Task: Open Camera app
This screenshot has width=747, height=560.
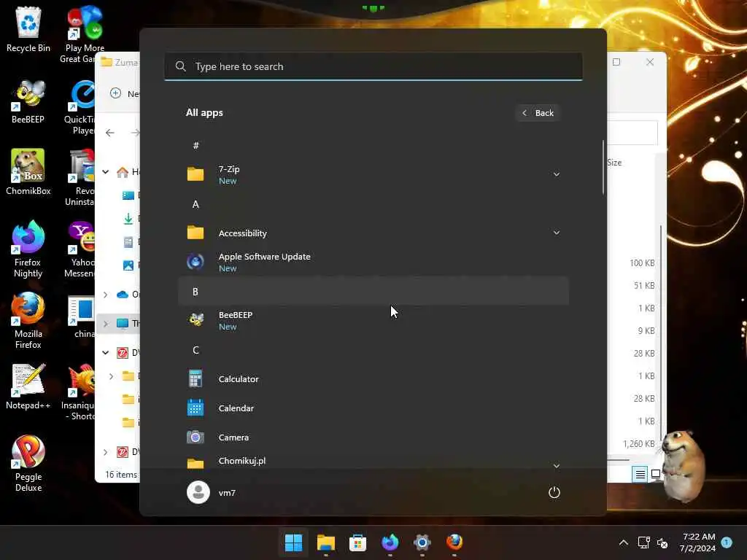Action: (373, 437)
